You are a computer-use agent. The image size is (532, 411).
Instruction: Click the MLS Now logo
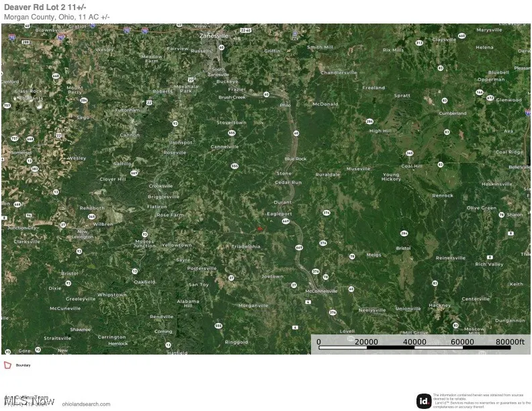coord(30,401)
